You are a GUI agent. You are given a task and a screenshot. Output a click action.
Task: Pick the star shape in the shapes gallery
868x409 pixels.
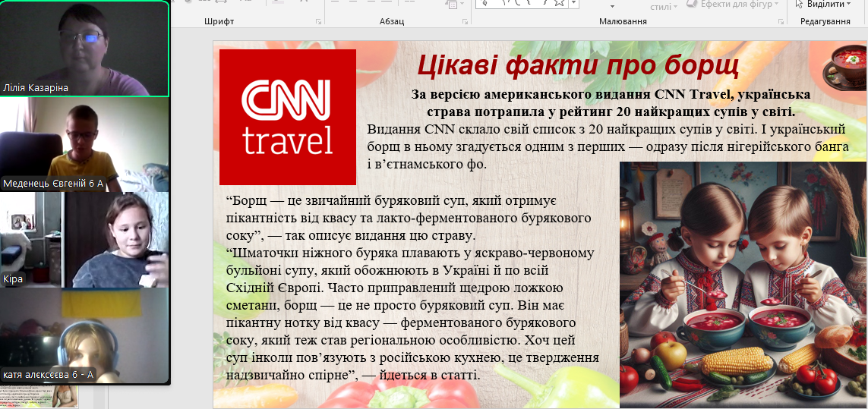[x=559, y=3]
